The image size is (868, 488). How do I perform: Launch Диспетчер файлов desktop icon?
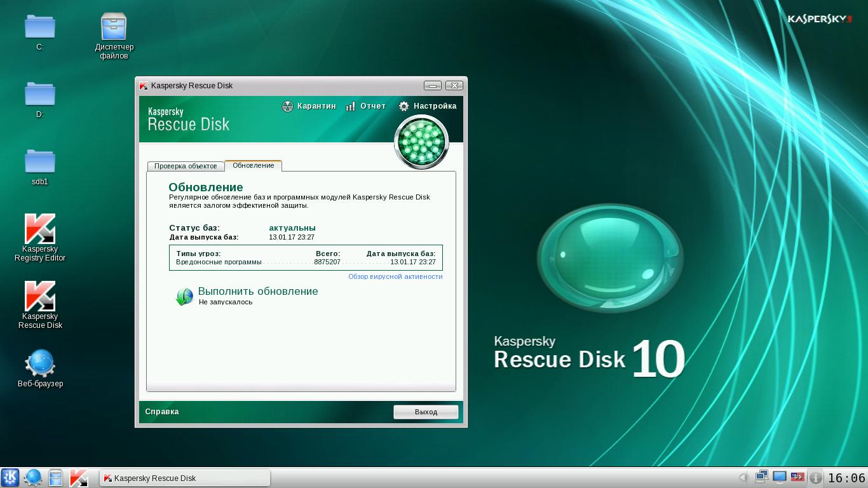[x=114, y=27]
